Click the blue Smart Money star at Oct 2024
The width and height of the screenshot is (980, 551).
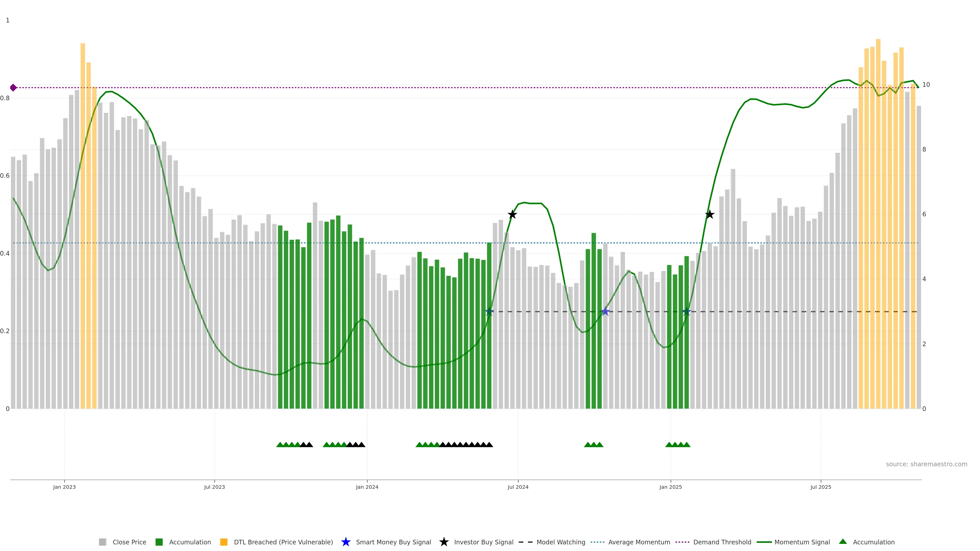point(605,312)
